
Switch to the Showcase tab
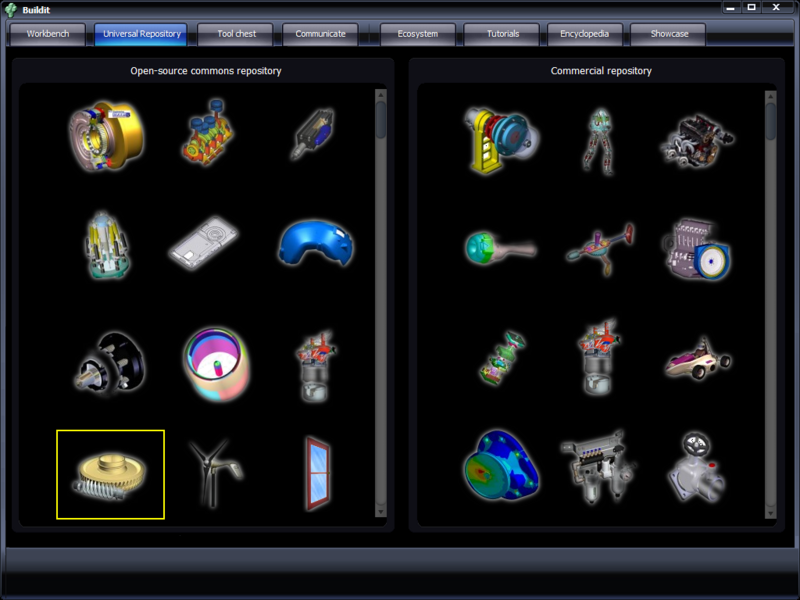668,33
